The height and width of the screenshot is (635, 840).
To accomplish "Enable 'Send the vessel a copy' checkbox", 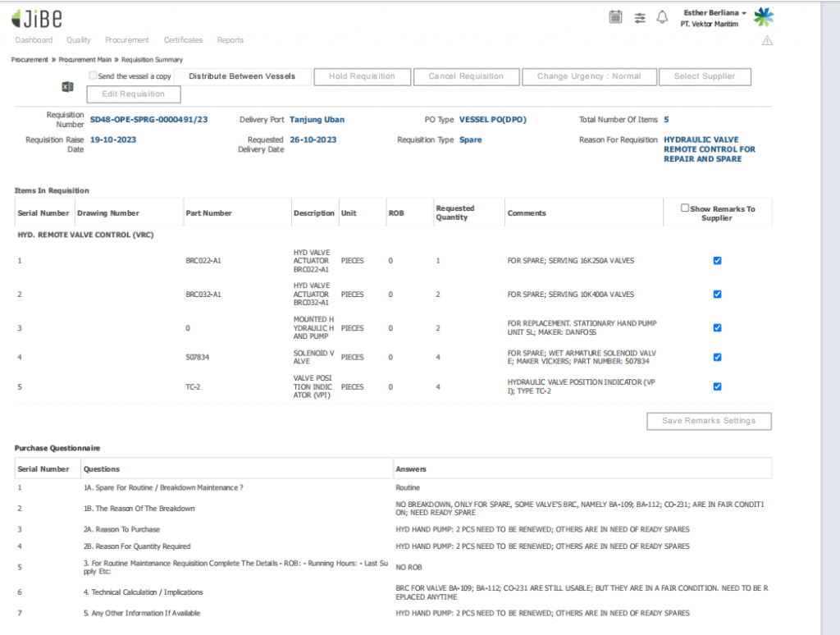I will point(94,76).
